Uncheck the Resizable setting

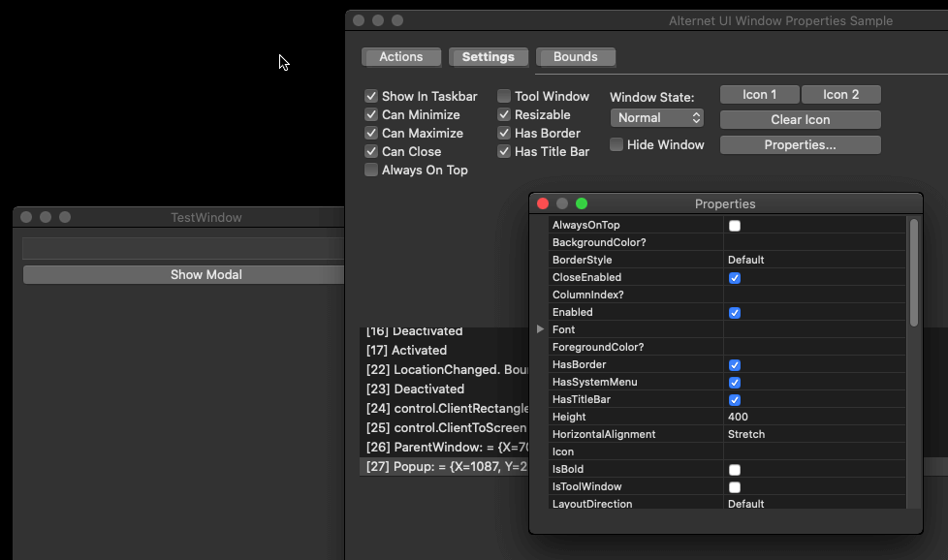coord(503,114)
